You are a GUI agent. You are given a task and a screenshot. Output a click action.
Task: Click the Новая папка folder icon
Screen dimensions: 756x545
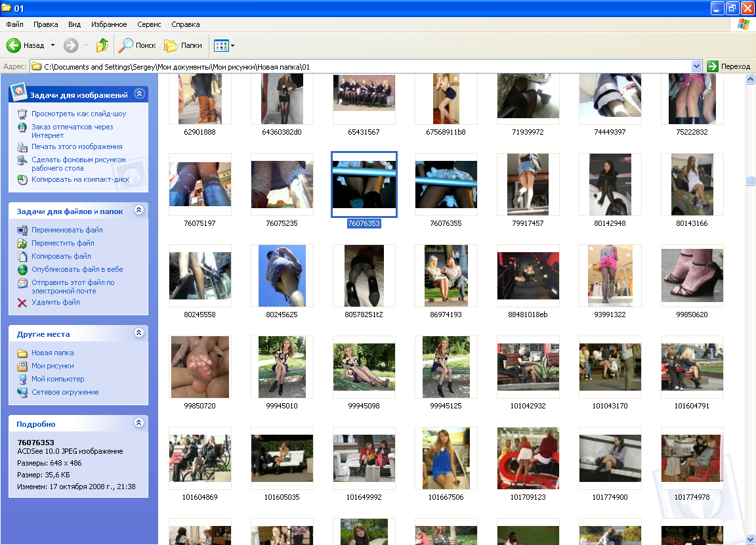click(x=22, y=353)
